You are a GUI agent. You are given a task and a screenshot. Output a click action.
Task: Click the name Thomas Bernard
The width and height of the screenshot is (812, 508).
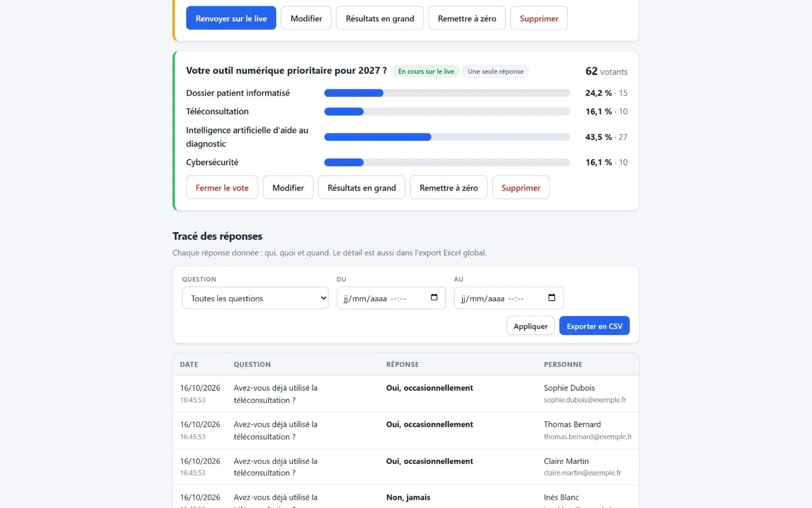tap(572, 424)
